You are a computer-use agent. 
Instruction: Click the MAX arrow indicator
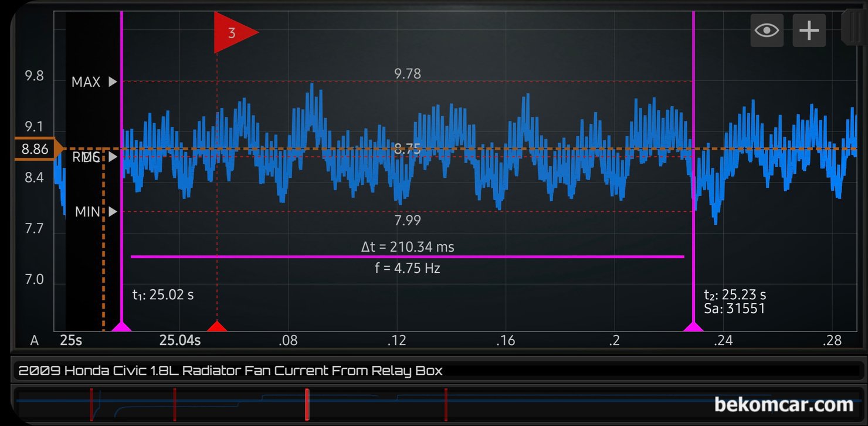113,82
